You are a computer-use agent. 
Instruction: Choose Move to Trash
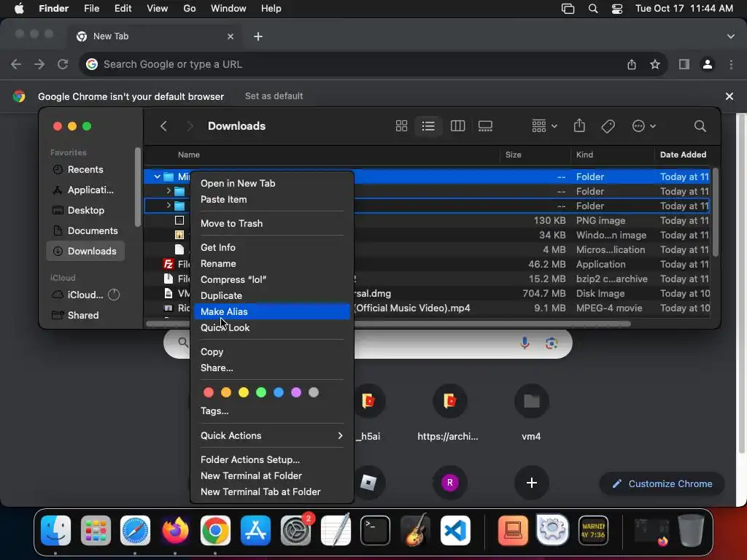point(271,223)
